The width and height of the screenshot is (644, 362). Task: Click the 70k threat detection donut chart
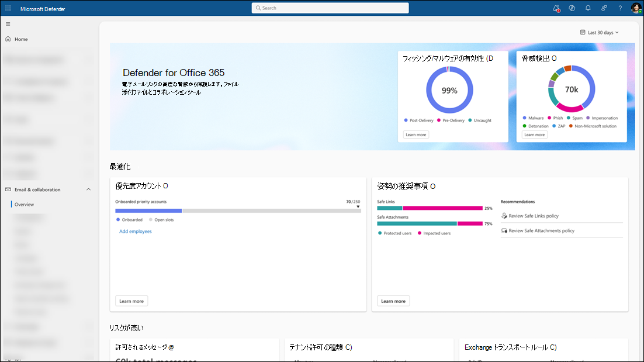coord(572,89)
